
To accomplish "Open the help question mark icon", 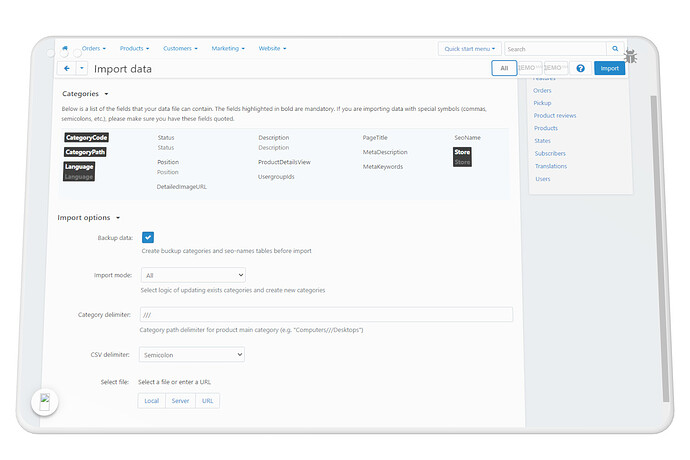I will click(x=580, y=68).
